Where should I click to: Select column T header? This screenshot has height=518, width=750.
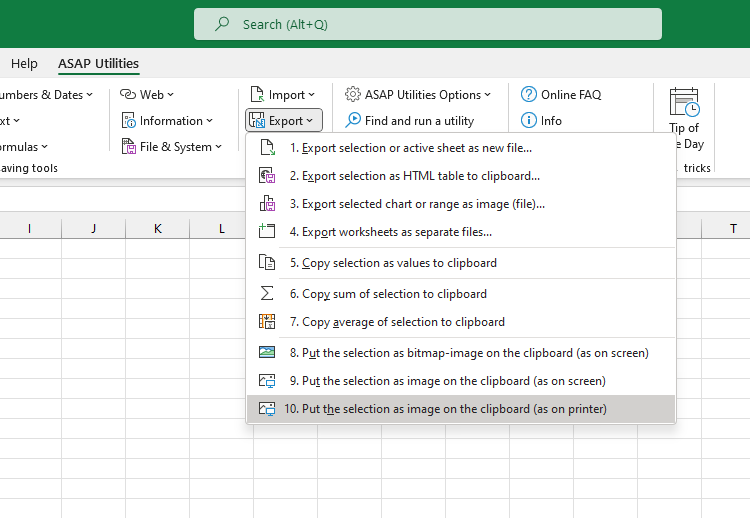(733, 229)
